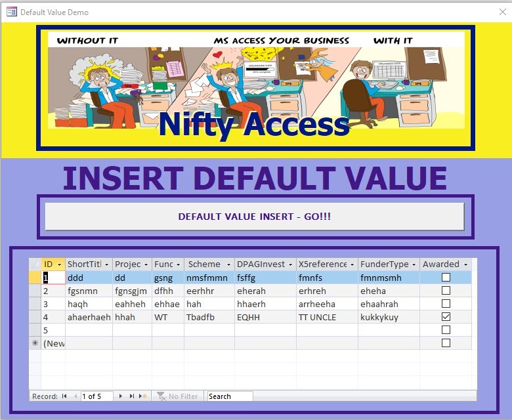Go to first record navigation icon
The height and width of the screenshot is (420, 512).
point(64,396)
